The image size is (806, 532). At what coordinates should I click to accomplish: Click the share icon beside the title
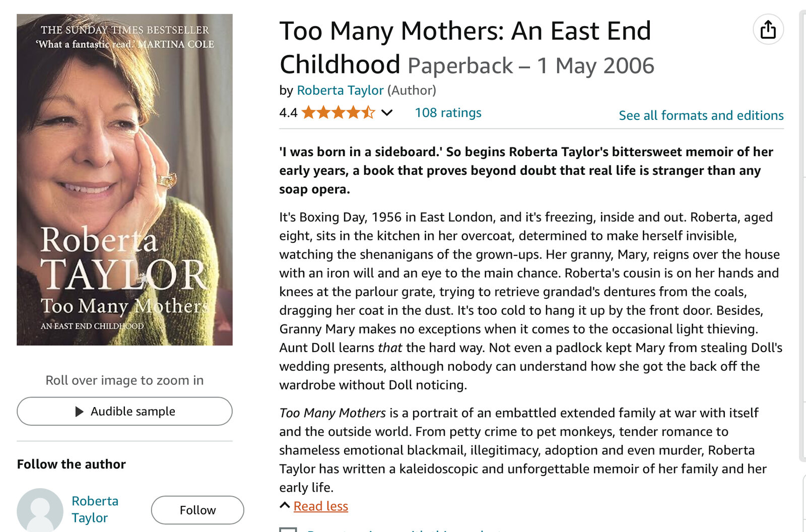tap(768, 30)
